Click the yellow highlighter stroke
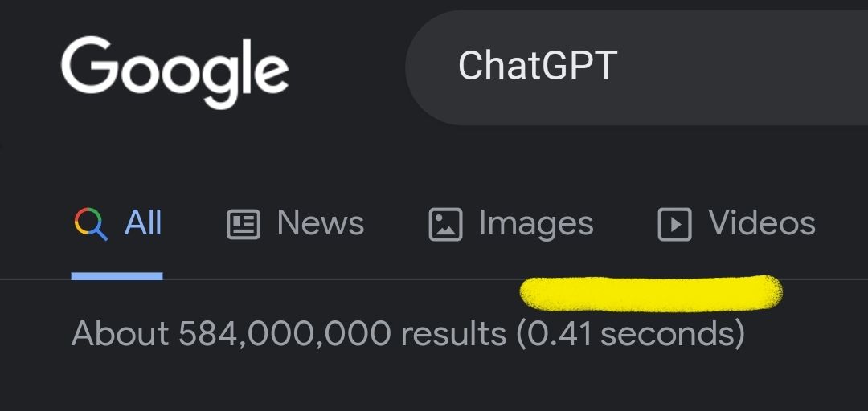The image size is (868, 411). pyautogui.click(x=651, y=292)
